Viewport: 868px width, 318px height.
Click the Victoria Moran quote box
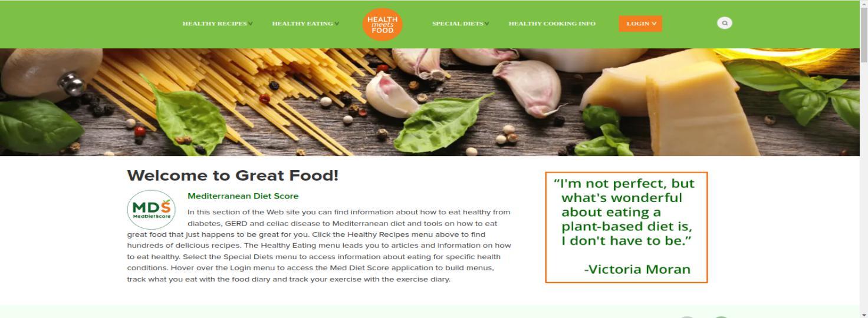pyautogui.click(x=626, y=227)
